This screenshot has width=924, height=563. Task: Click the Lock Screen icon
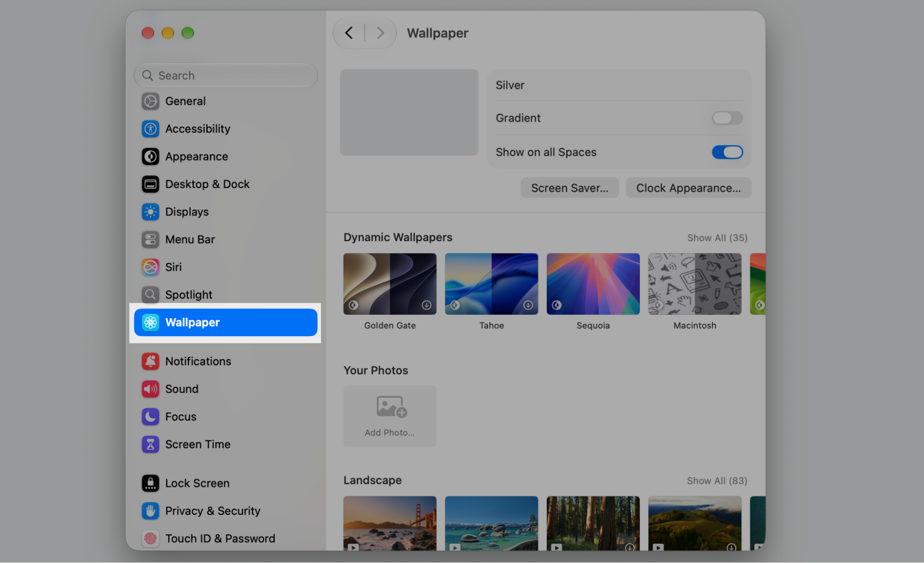(x=150, y=484)
